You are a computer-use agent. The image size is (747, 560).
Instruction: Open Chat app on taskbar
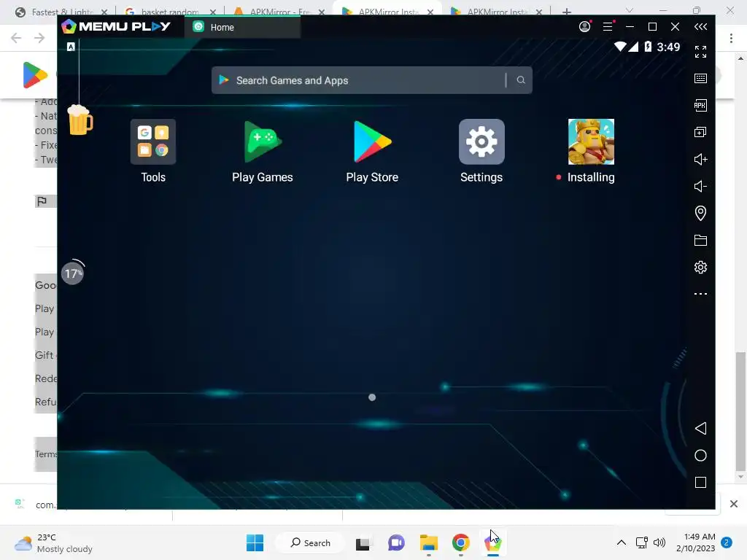[396, 542]
